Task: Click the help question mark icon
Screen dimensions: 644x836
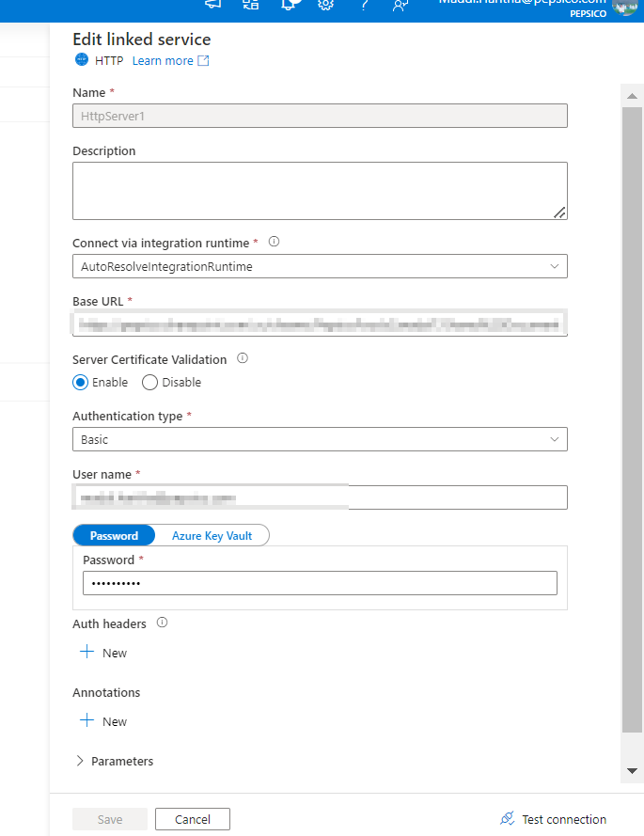Action: [364, 5]
